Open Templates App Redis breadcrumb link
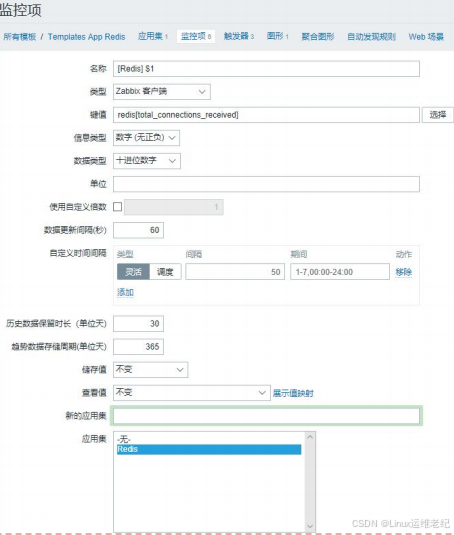Image resolution: width=454 pixels, height=535 pixels. [x=87, y=37]
